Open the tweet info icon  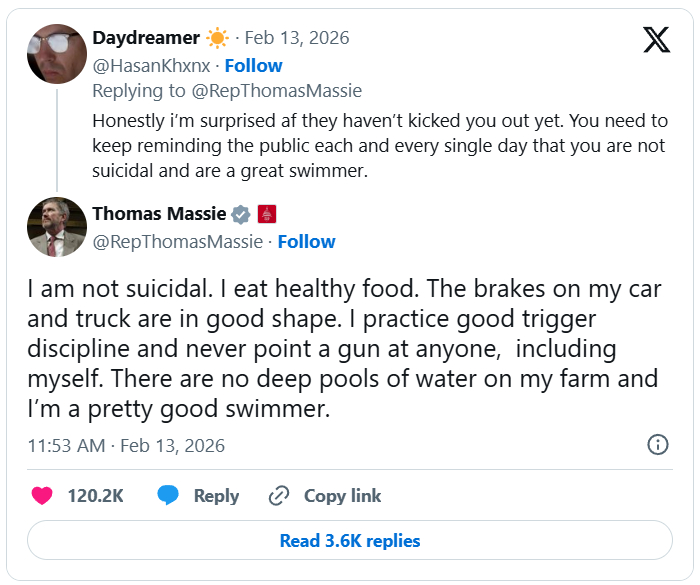[658, 445]
